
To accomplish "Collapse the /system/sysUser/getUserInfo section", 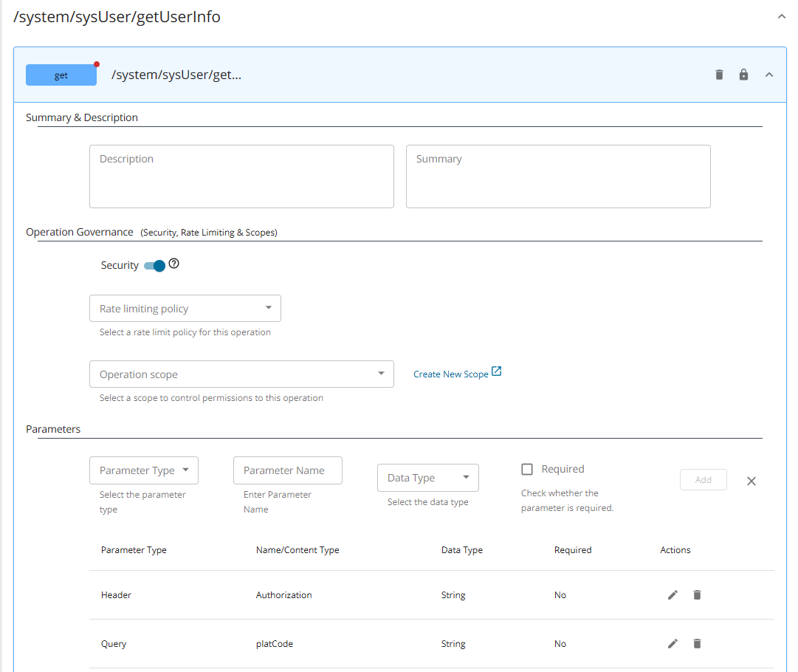I will (x=781, y=16).
